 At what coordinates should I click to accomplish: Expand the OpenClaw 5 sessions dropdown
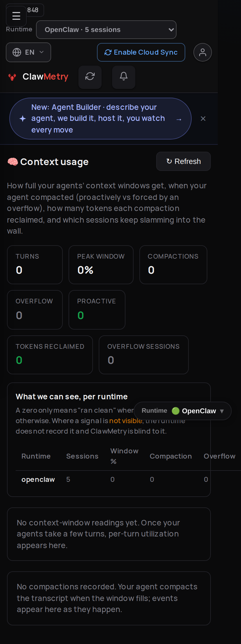click(106, 30)
